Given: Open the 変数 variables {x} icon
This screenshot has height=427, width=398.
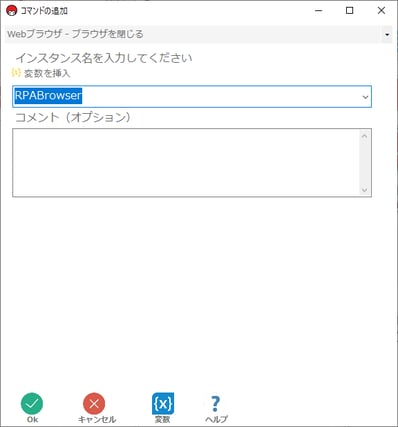Looking at the screenshot, I should [163, 404].
